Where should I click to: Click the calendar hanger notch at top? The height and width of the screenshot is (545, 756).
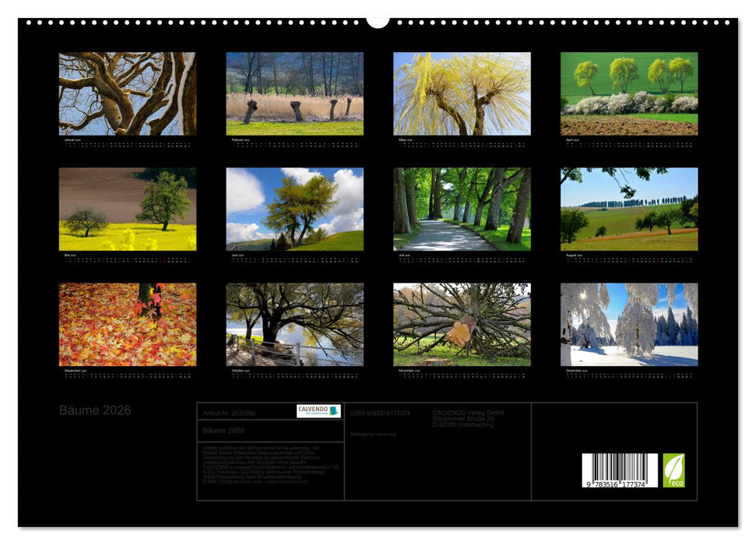point(378,22)
